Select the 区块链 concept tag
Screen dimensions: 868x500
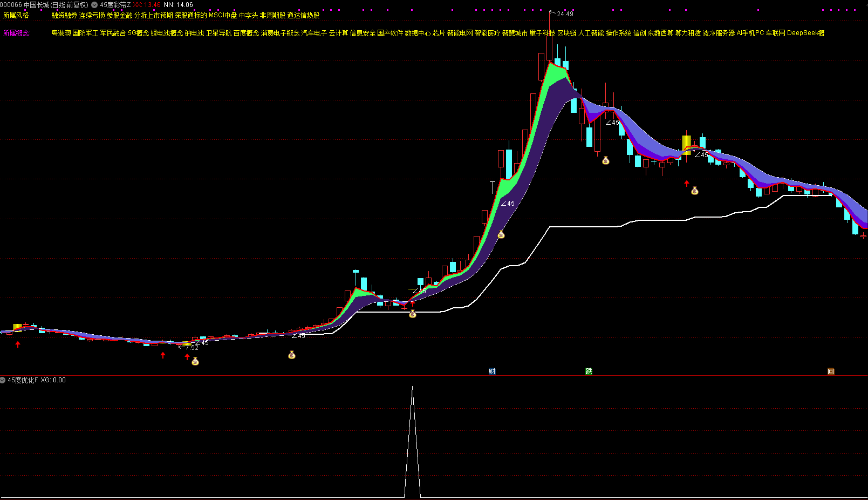coord(566,33)
